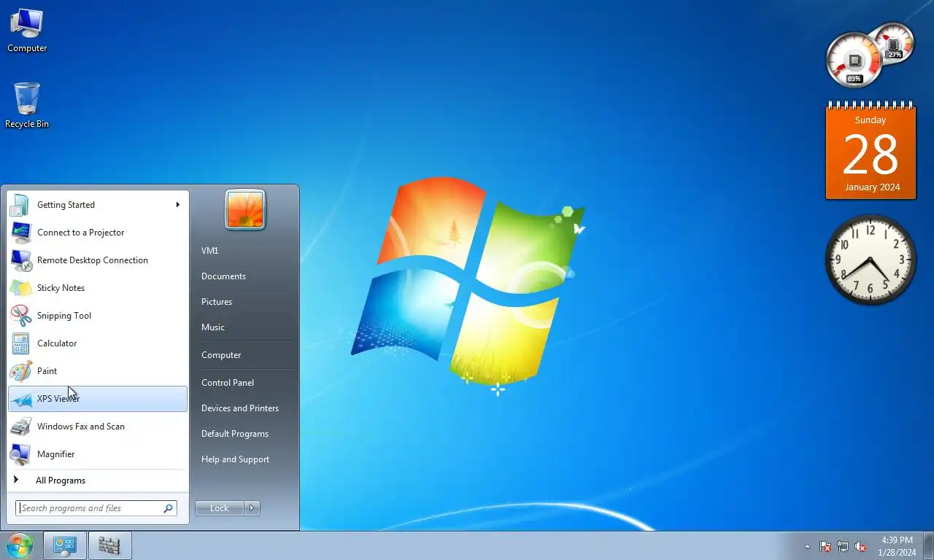Launch Magnifier tool
The height and width of the screenshot is (560, 934).
(x=97, y=454)
